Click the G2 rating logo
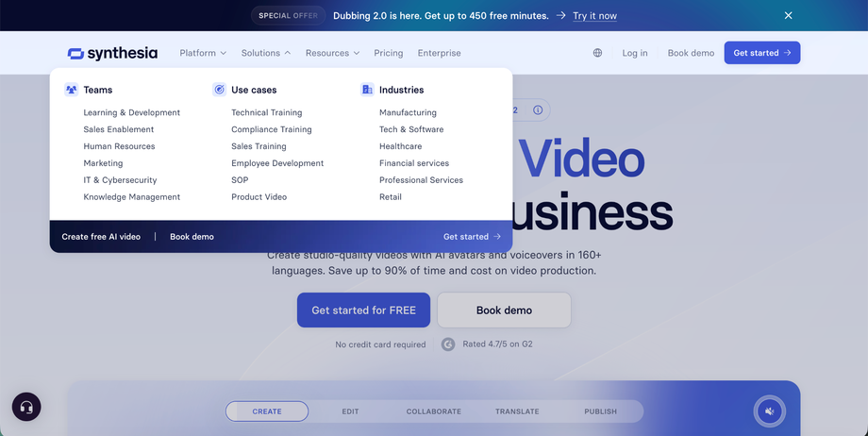 coord(448,344)
